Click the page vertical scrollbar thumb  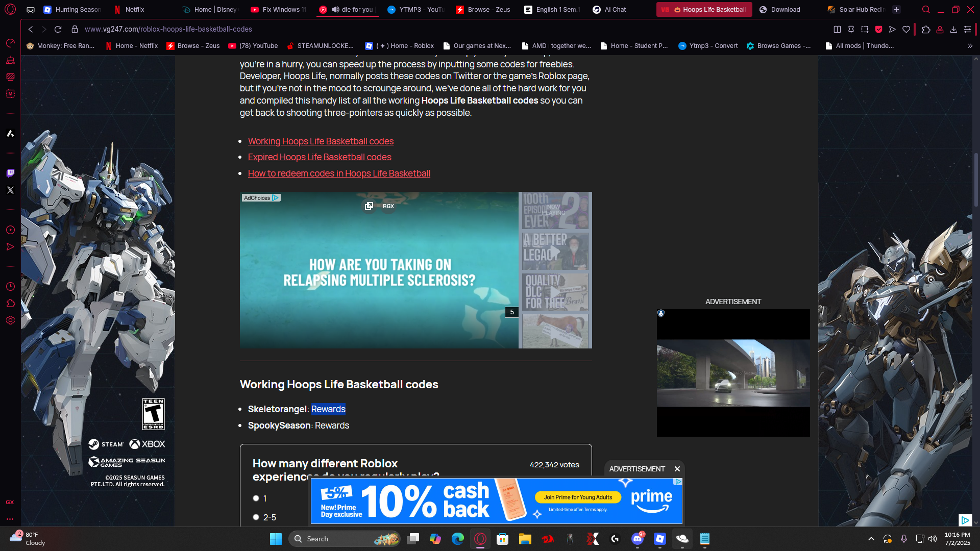tap(976, 179)
